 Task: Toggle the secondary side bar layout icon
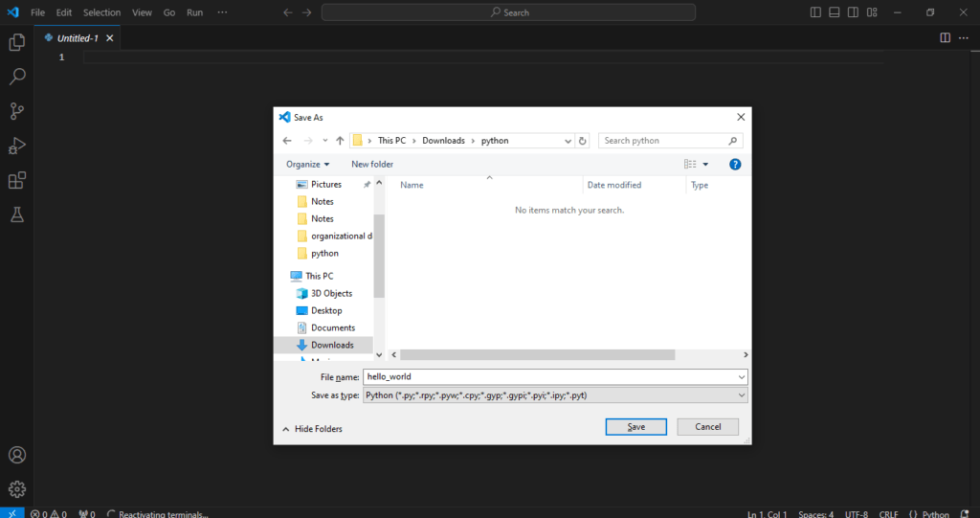coord(853,12)
